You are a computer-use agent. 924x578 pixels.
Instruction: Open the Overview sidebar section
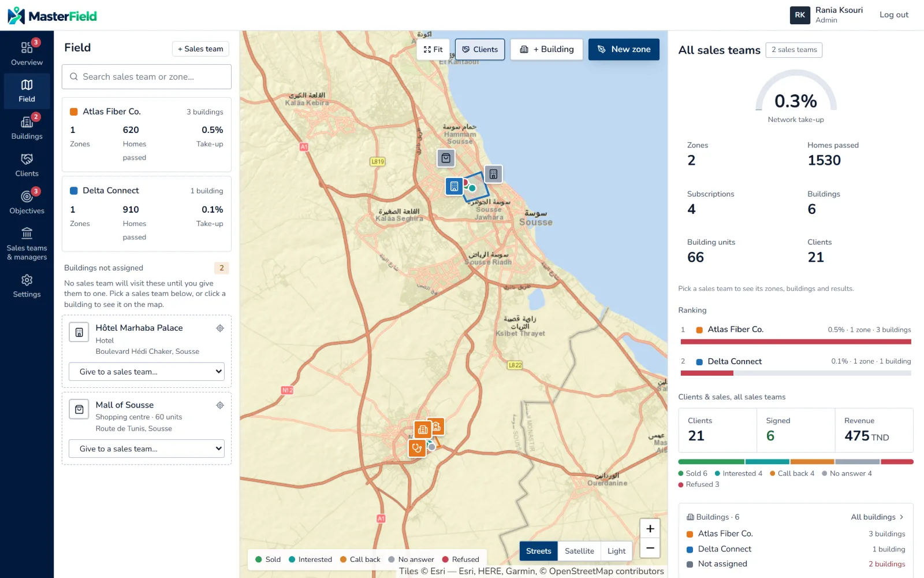click(x=27, y=53)
